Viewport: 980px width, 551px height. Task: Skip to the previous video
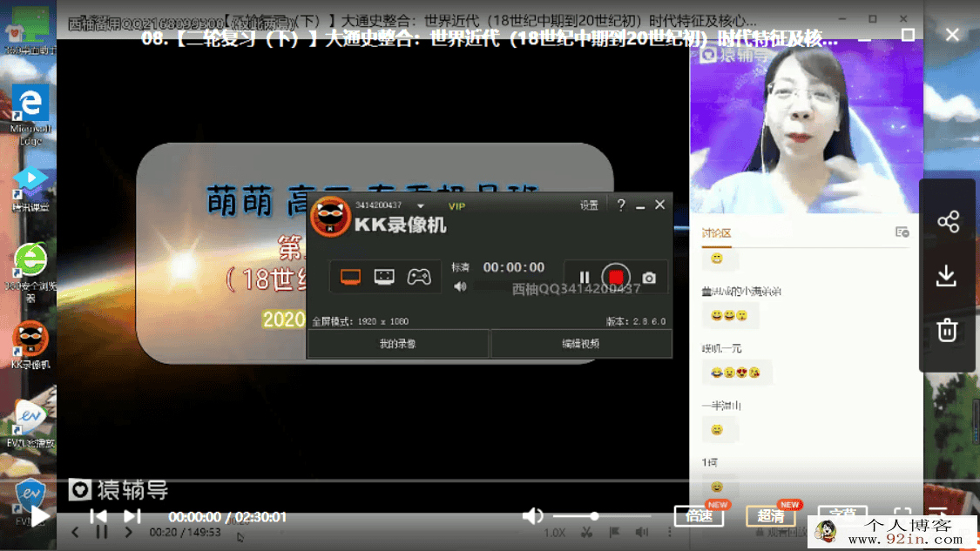point(98,516)
